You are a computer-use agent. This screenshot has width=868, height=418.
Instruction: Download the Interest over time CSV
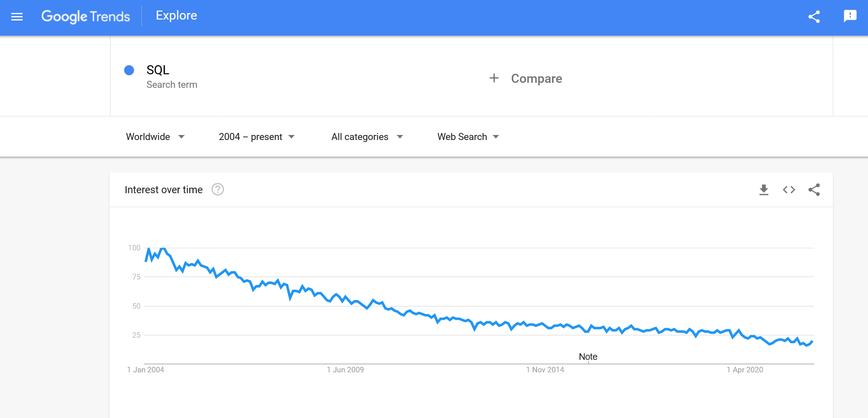[x=764, y=190]
